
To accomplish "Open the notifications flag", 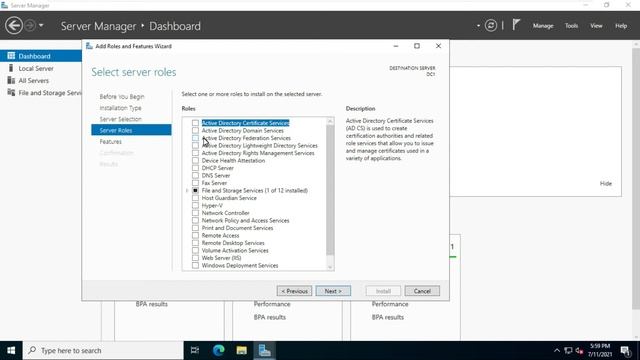I will pos(516,25).
